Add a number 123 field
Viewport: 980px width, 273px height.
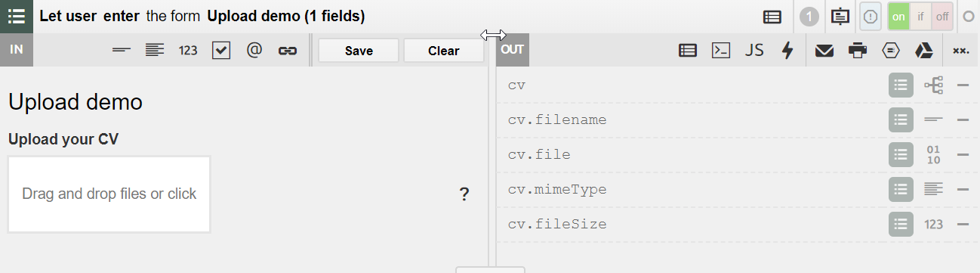(x=188, y=51)
